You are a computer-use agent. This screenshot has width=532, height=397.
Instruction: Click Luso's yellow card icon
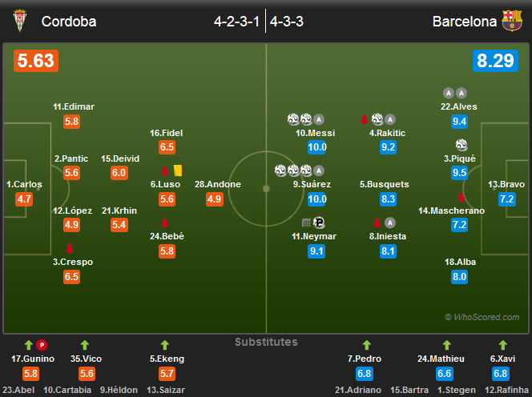click(x=178, y=170)
